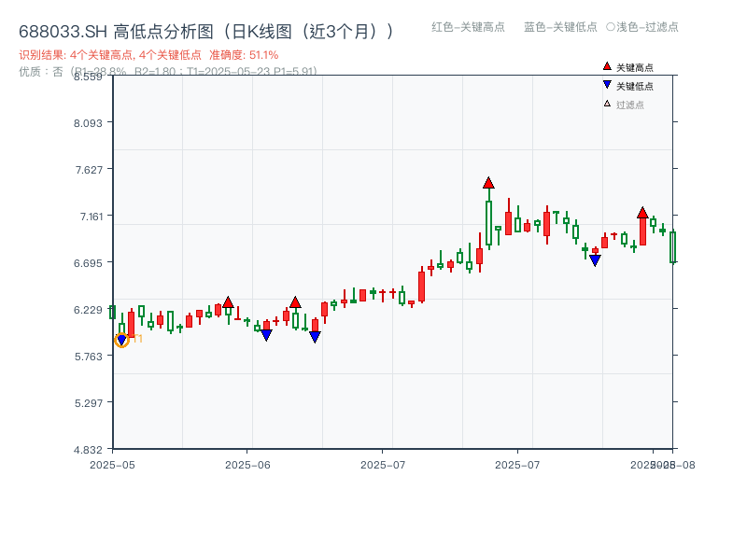Click the blue triangle marker in late July dip
The width and height of the screenshot is (747, 560).
[x=594, y=260]
